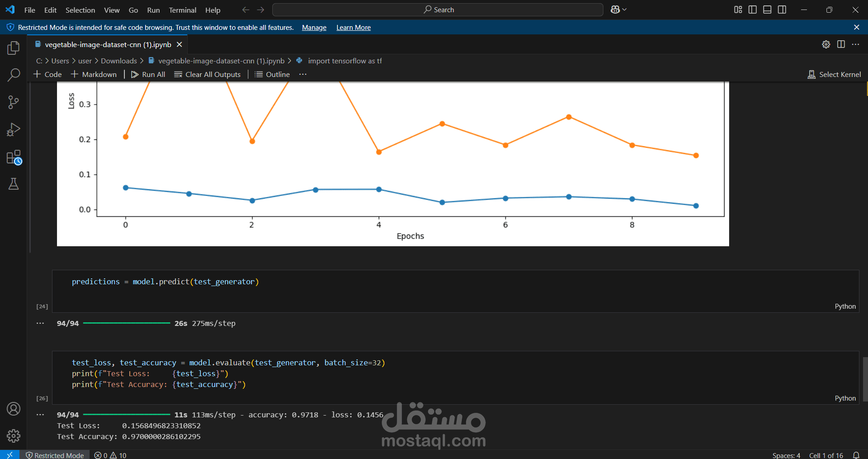
Task: Open the File menu
Action: click(x=30, y=10)
